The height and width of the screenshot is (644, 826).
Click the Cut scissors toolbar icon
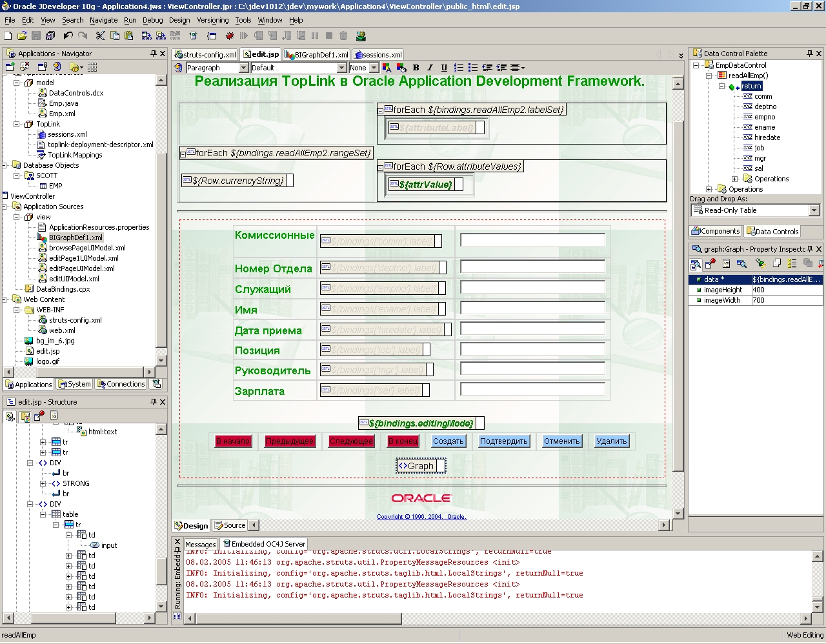(x=100, y=36)
